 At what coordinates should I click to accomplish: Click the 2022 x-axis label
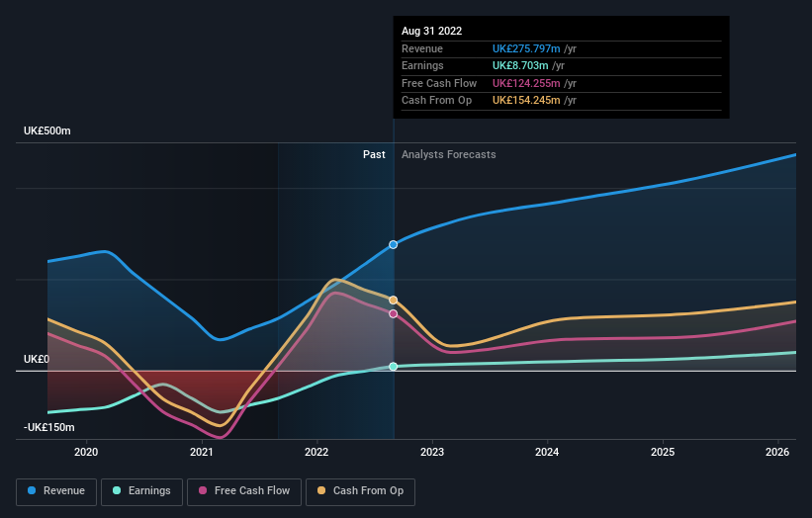click(x=316, y=452)
